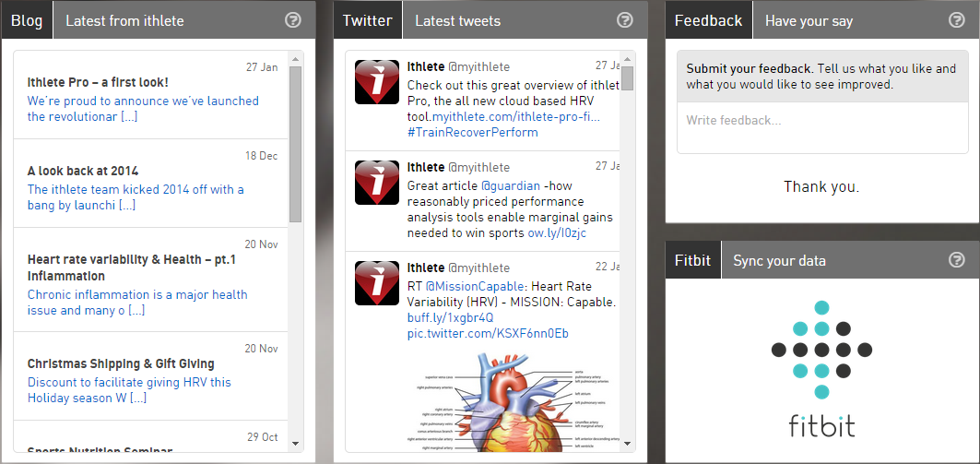The height and width of the screenshot is (464, 980).
Task: Click the '22 Ja' date on MissionCapable retweet
Action: click(608, 267)
